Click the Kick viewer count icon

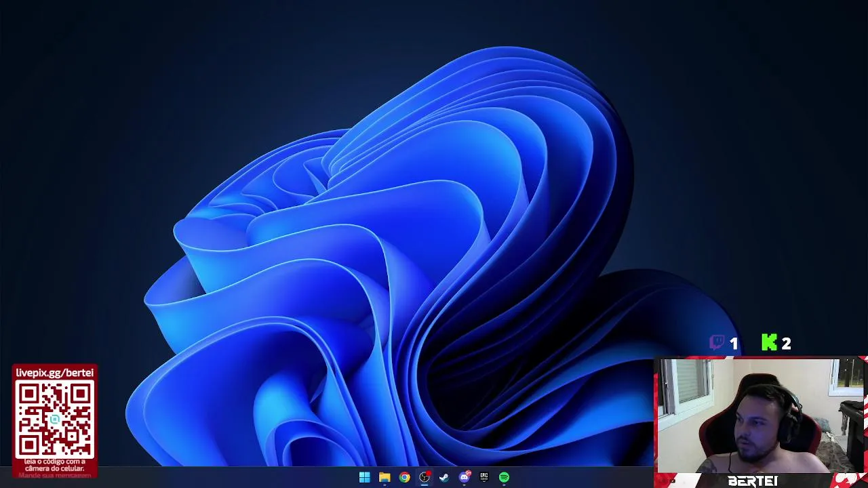pos(769,343)
